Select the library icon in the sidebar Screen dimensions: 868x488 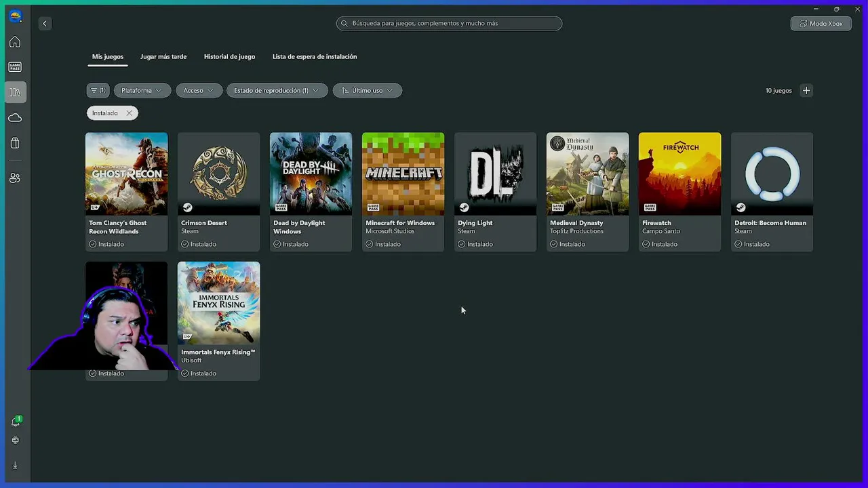[15, 92]
